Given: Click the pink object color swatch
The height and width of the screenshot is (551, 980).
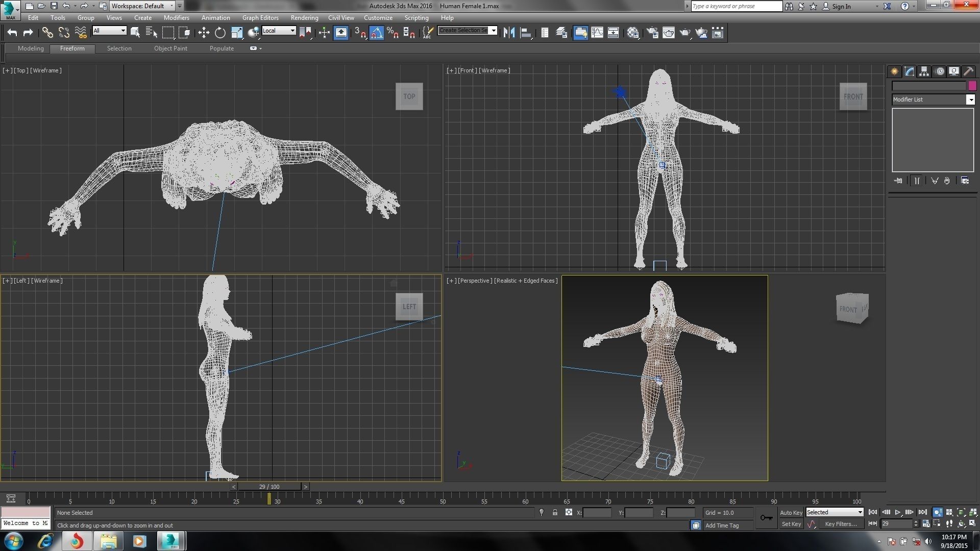Looking at the screenshot, I should (972, 86).
